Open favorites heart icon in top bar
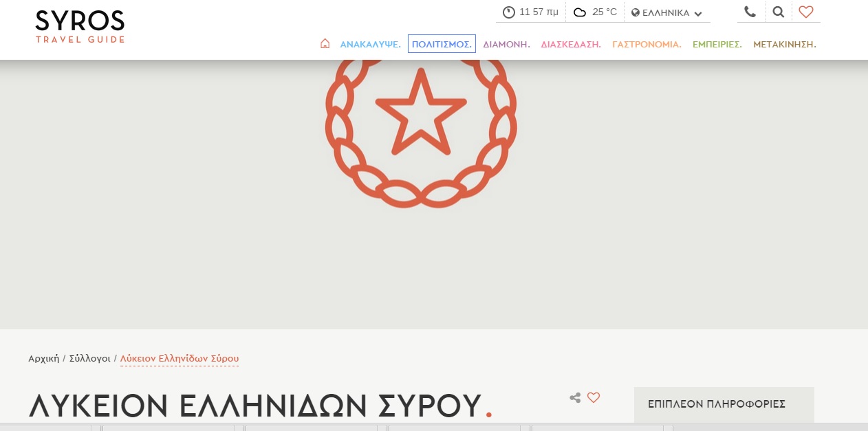868x431 pixels. (x=806, y=12)
